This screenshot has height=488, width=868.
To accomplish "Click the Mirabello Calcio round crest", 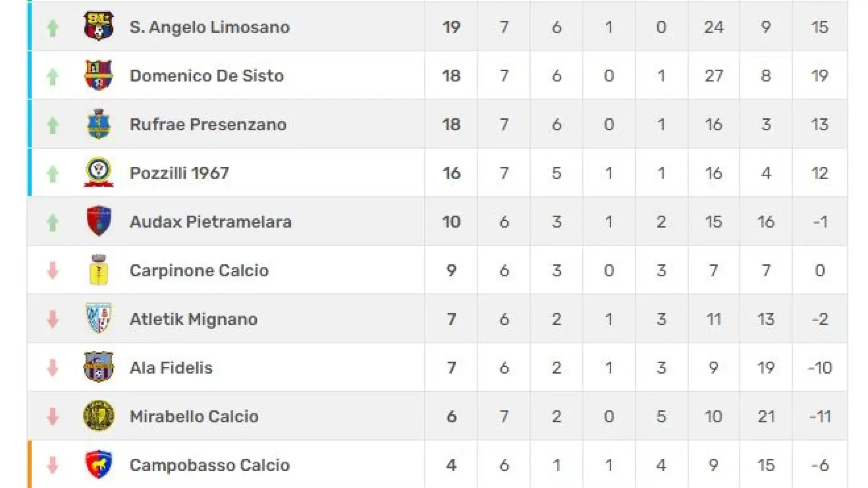I will (x=99, y=416).
